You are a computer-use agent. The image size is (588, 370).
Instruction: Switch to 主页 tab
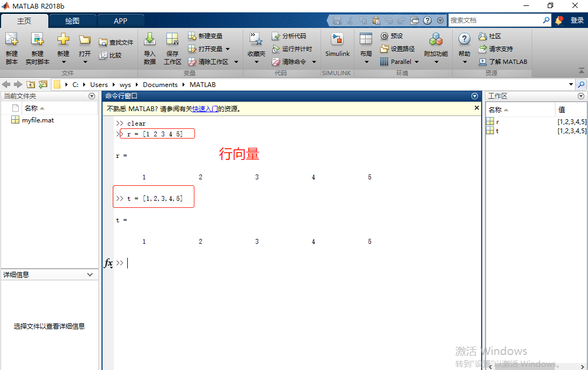pyautogui.click(x=24, y=21)
